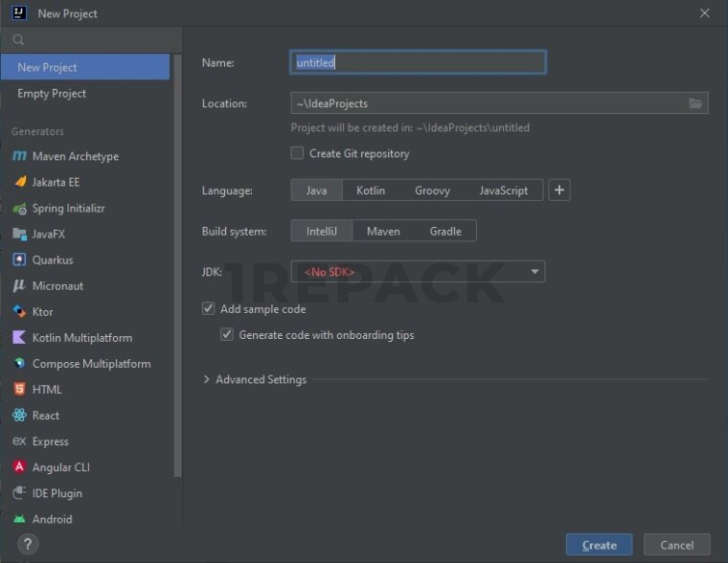Screen dimensions: 728x563
Task: Select the Spring Initializr icon
Action: (19, 208)
